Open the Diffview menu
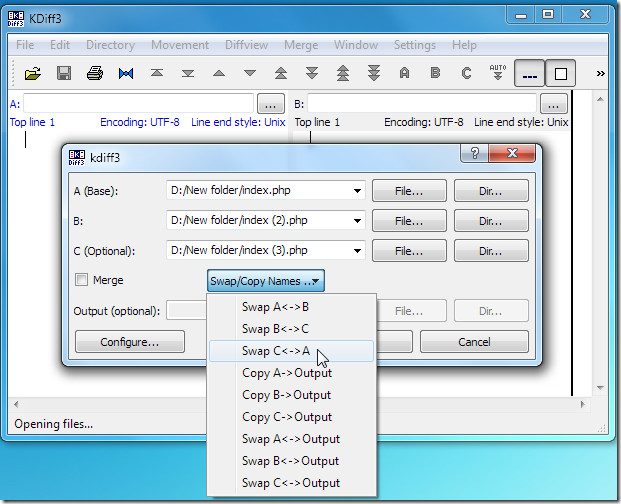The width and height of the screenshot is (621, 504). coord(246,45)
